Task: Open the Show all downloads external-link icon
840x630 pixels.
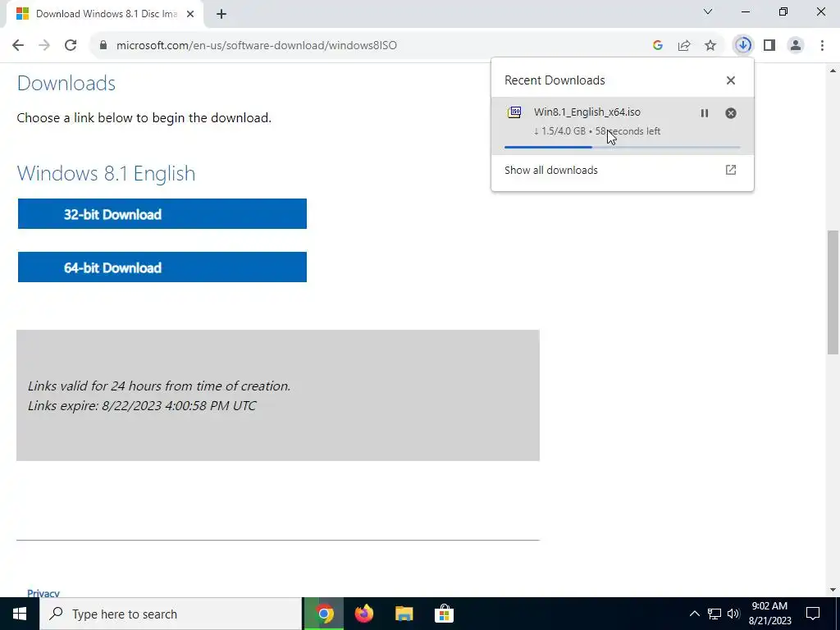Action: [731, 170]
